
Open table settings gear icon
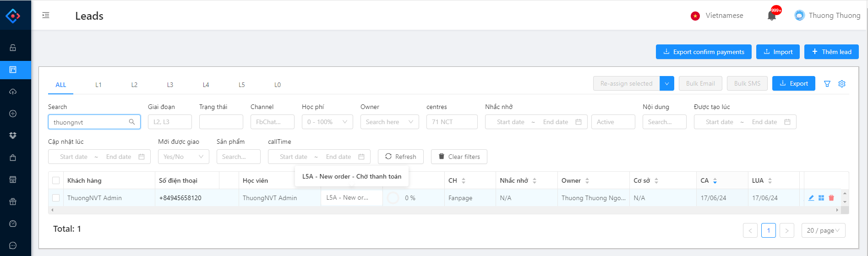(x=842, y=84)
